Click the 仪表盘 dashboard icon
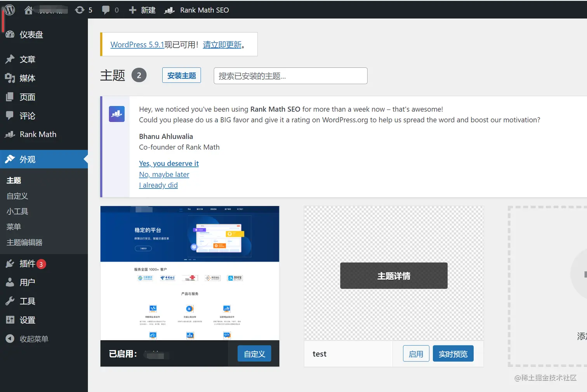587x392 pixels. [x=10, y=35]
